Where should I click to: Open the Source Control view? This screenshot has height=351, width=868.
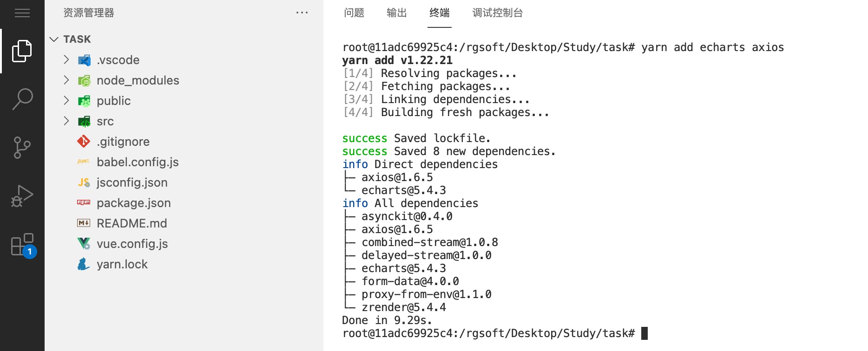tap(22, 148)
